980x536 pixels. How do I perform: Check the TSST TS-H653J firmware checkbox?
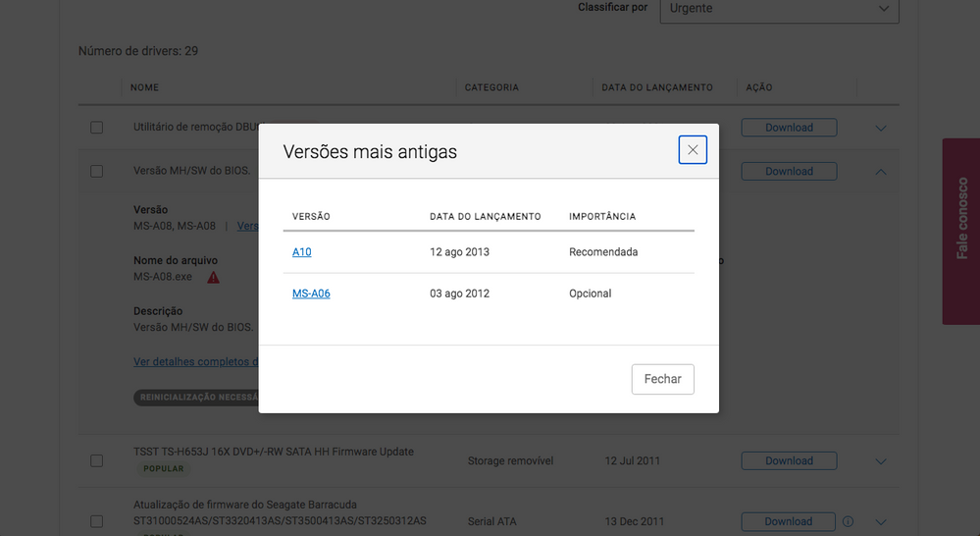(96, 460)
